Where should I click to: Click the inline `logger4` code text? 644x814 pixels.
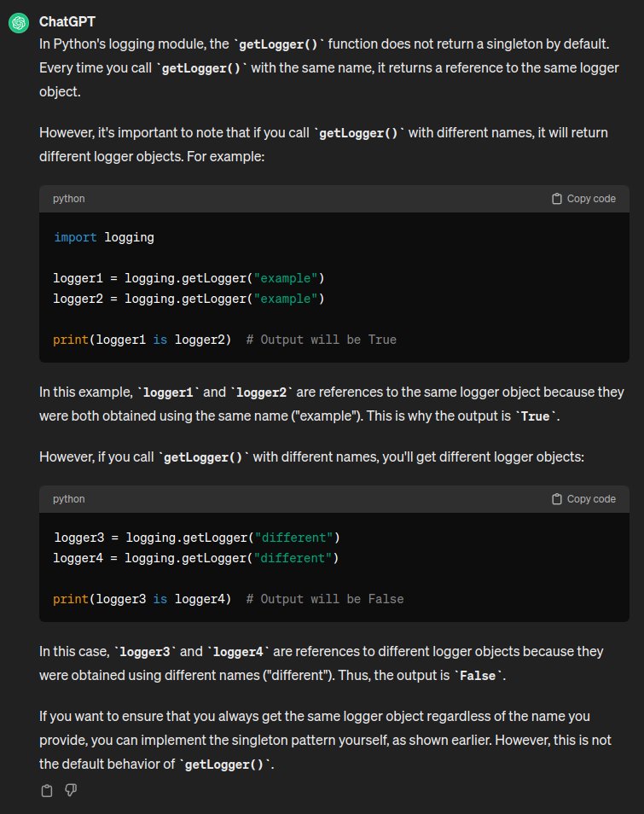238,652
